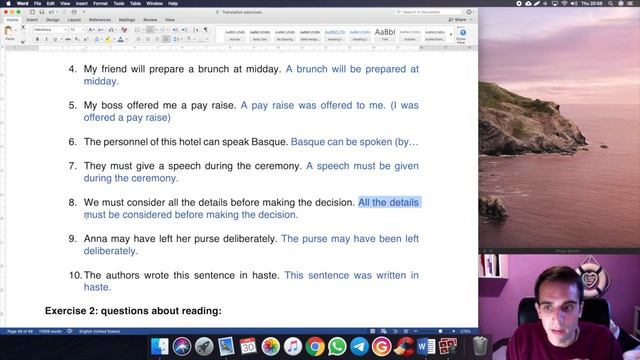The image size is (640, 360).
Task: Click the Text Effects icon
Action: 97,39
